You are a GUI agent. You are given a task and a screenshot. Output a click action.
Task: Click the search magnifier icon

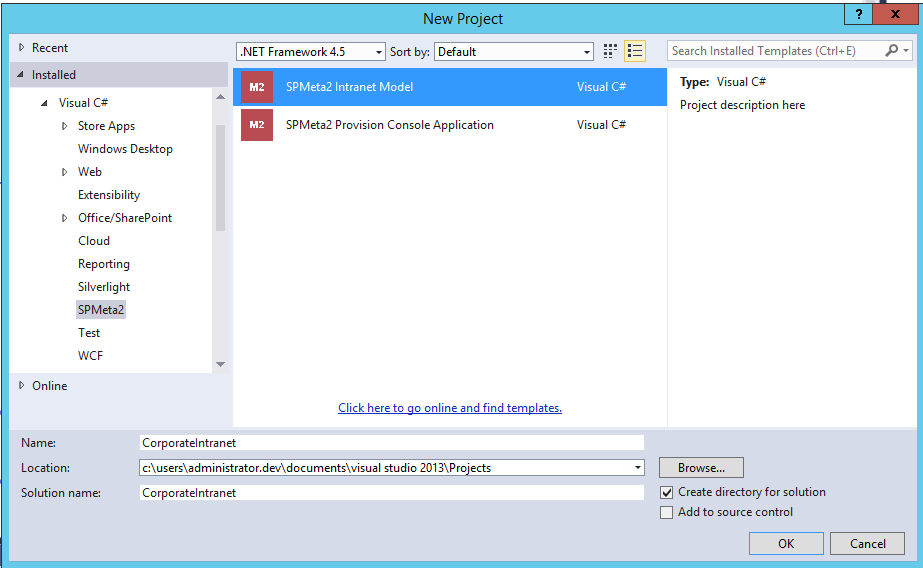click(892, 51)
